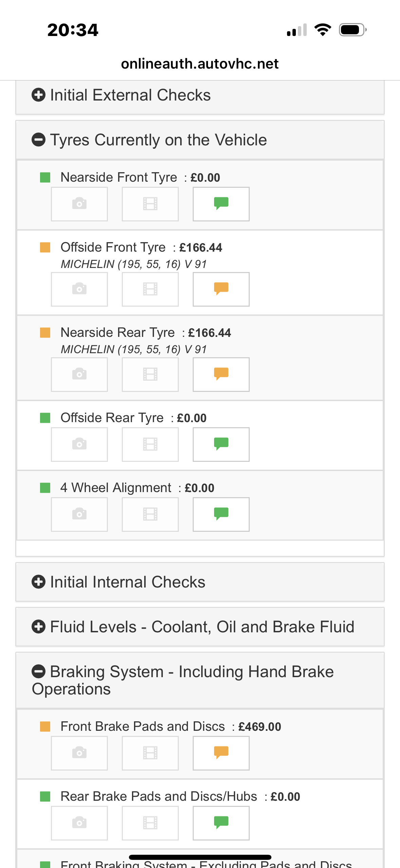Viewport: 400px width, 868px height.
Task: Select the Offside Front Tyre item label
Action: (113, 248)
